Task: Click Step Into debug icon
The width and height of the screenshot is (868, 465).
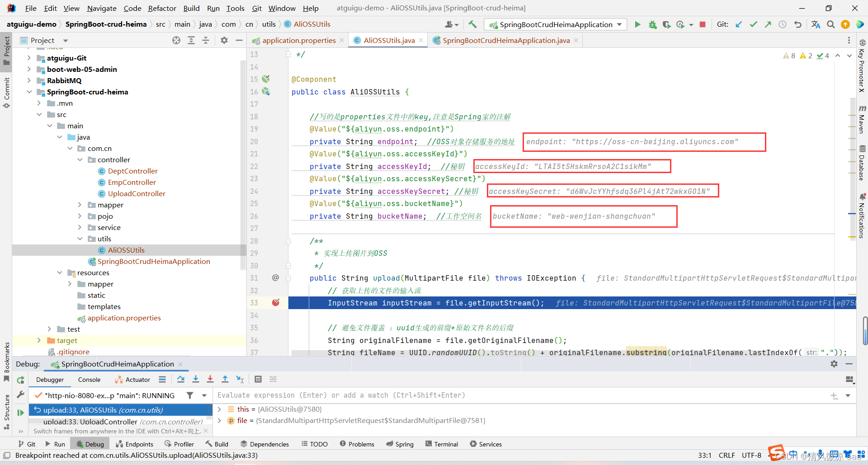Action: [196, 379]
